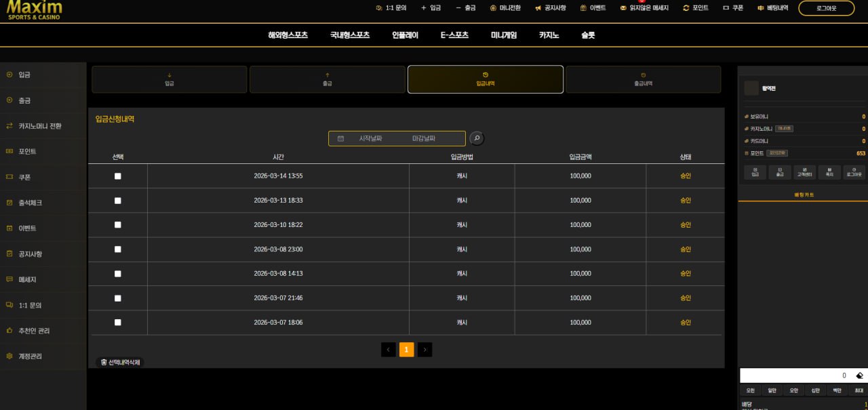The height and width of the screenshot is (410, 868).
Task: Click the 십만 quick amount button
Action: click(815, 390)
